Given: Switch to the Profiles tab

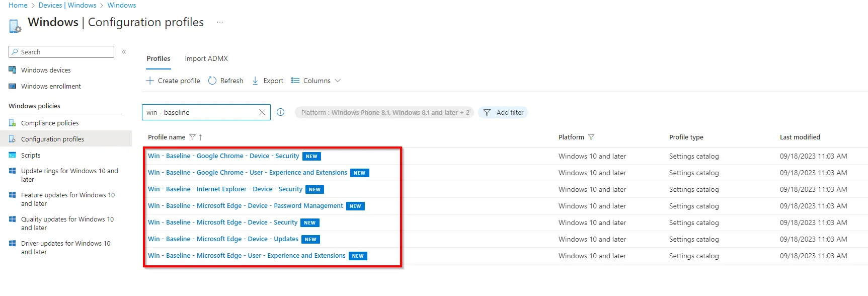Looking at the screenshot, I should [159, 59].
